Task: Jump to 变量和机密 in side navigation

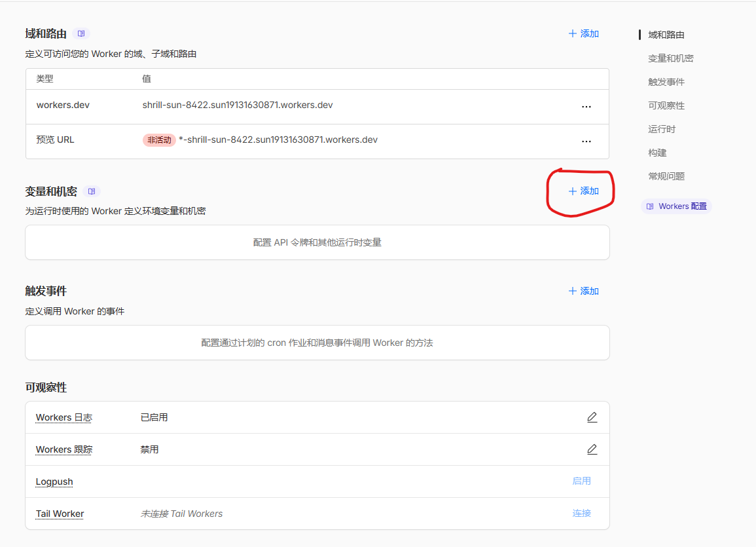Action: point(670,58)
